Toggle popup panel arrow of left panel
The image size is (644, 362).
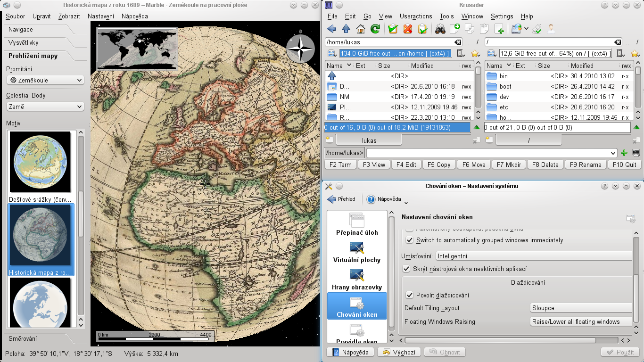click(477, 127)
